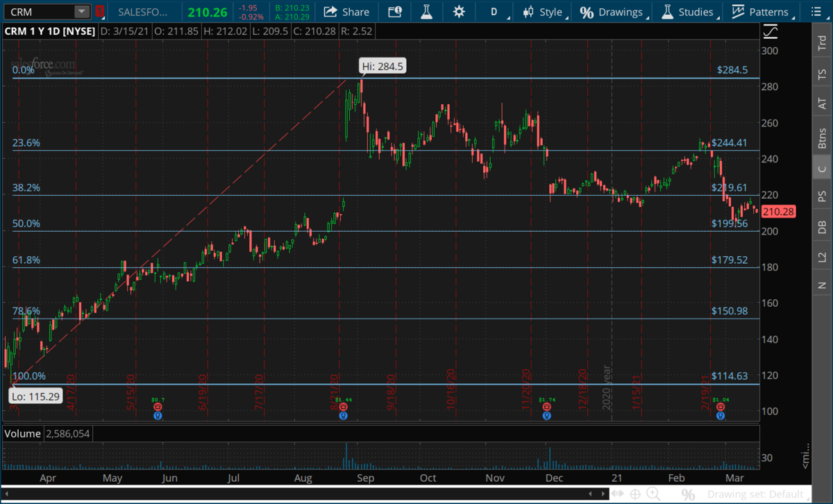Open the chart notes icon beside Share
The image size is (833, 504).
click(x=394, y=12)
